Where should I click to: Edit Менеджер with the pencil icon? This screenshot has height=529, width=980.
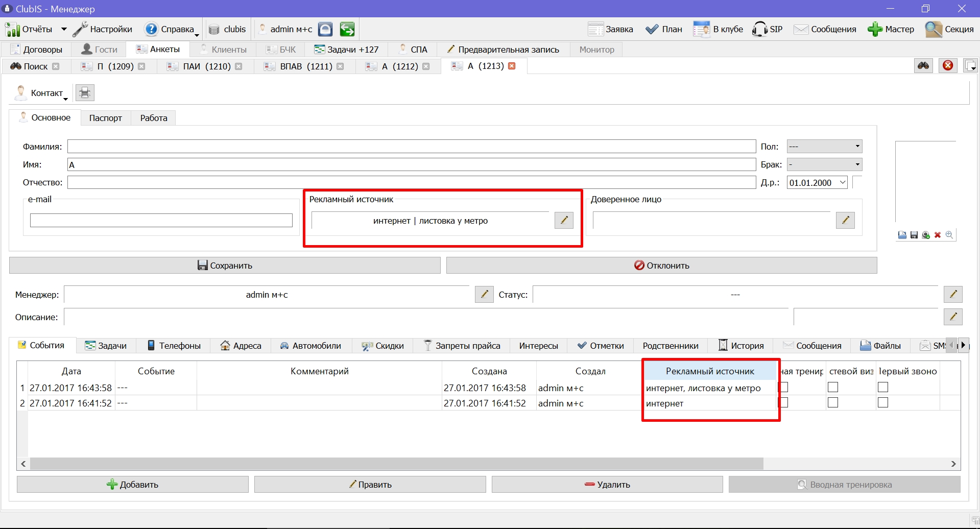[484, 294]
